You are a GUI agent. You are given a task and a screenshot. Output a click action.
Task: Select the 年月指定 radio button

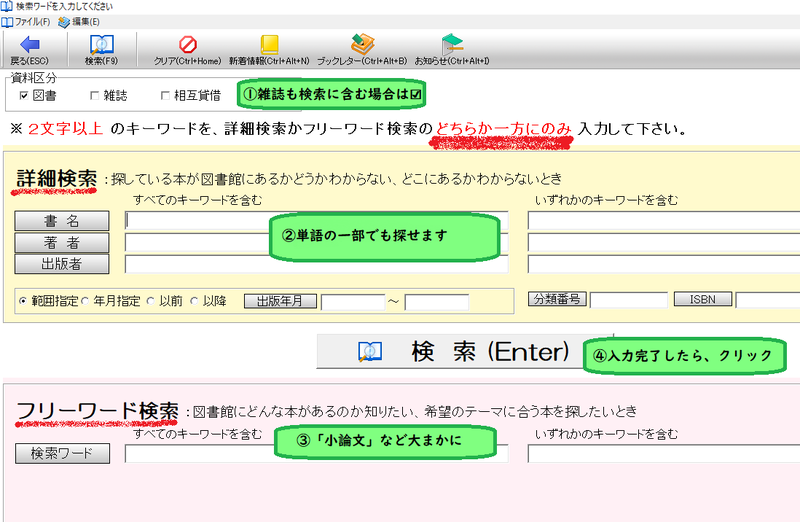pyautogui.click(x=85, y=300)
